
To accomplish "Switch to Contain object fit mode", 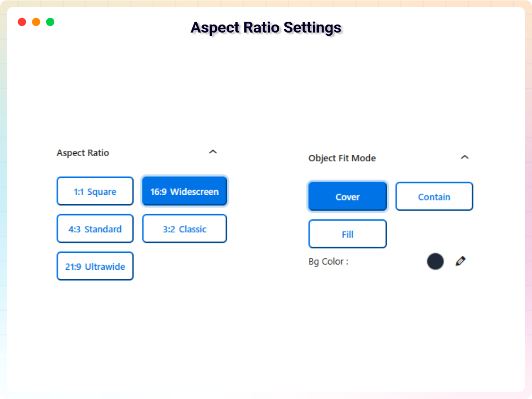I will pyautogui.click(x=434, y=196).
